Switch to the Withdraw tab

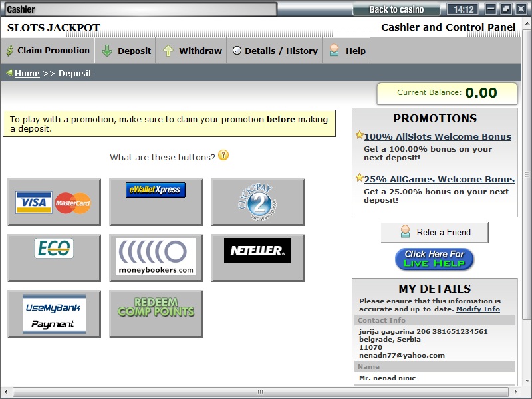[x=193, y=51]
